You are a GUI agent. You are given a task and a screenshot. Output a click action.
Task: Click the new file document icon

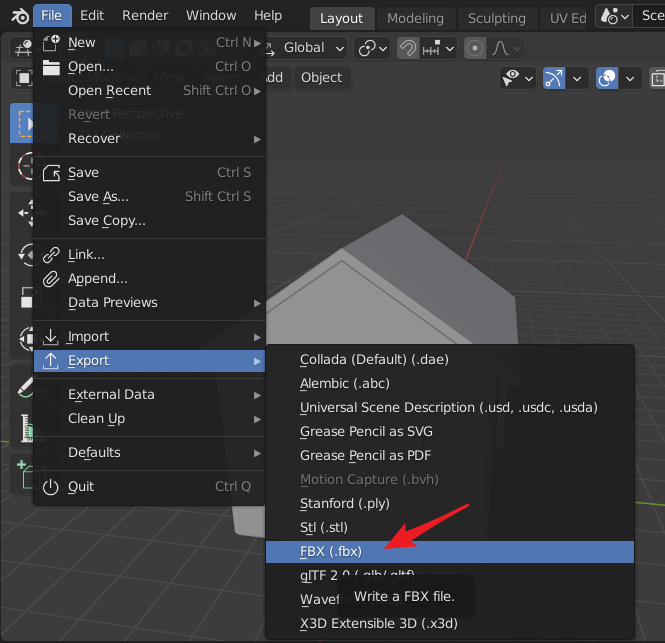point(51,43)
